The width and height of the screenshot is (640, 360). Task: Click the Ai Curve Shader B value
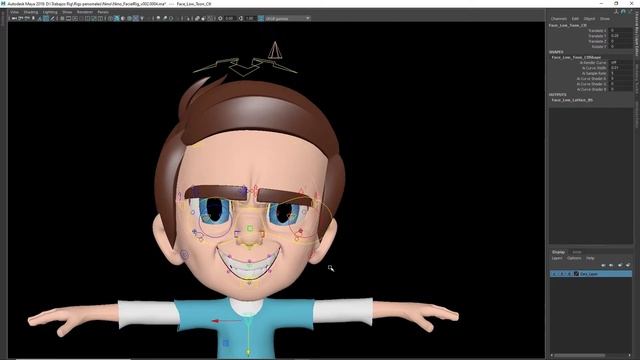621,89
